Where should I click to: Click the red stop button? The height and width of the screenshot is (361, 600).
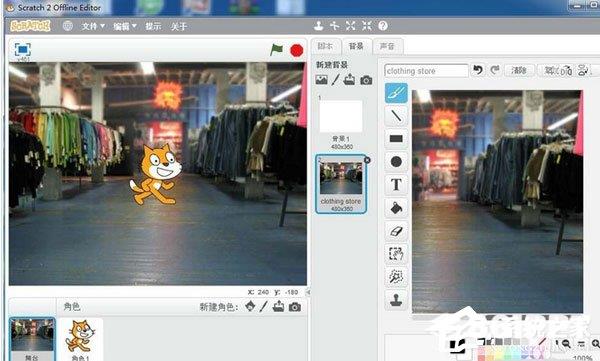pyautogui.click(x=297, y=51)
